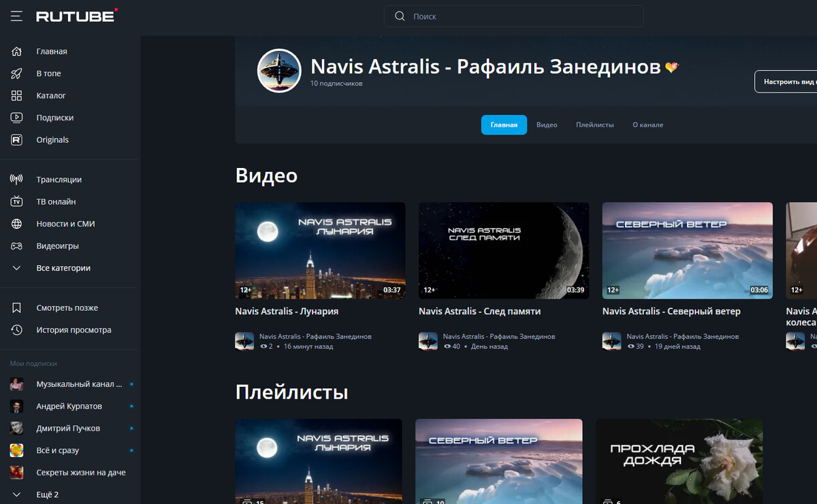
Task: Click channel avatar under Северный ветер video
Action: (612, 341)
